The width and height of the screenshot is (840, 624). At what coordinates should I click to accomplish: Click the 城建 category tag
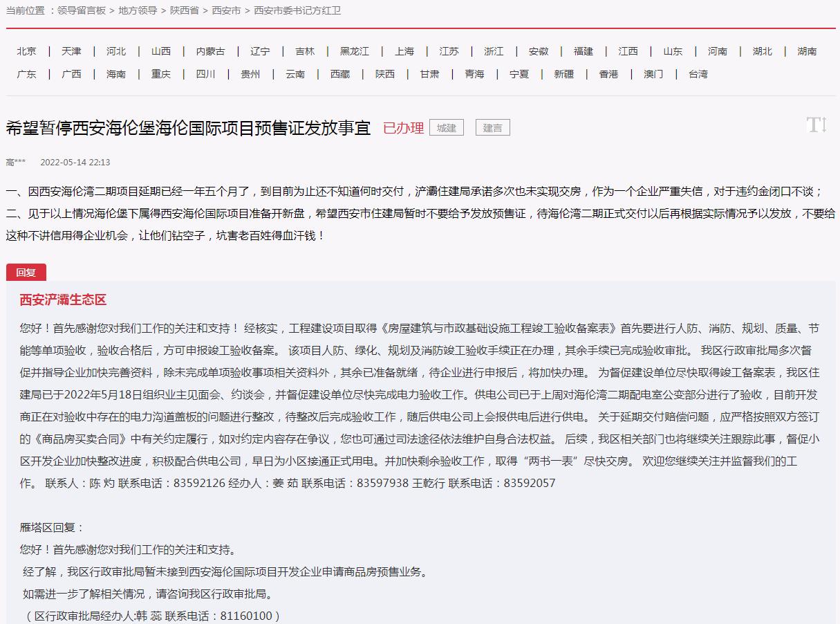(447, 128)
